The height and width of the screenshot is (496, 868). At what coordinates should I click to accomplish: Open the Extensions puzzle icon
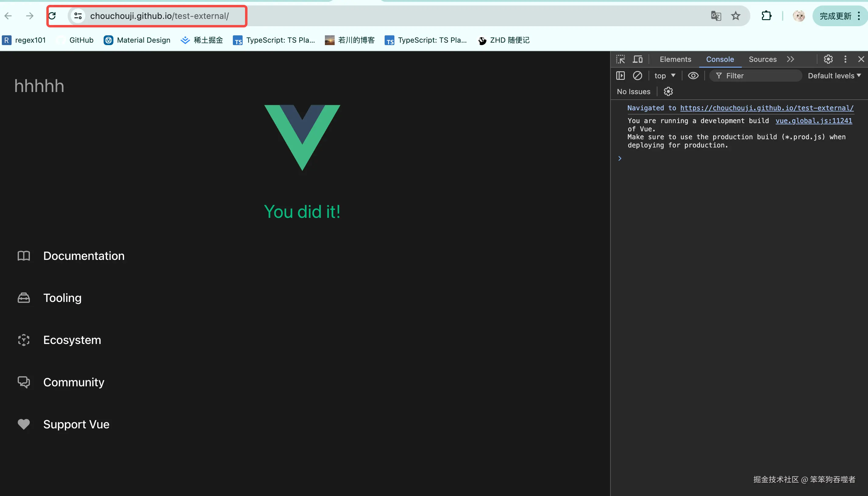point(767,16)
